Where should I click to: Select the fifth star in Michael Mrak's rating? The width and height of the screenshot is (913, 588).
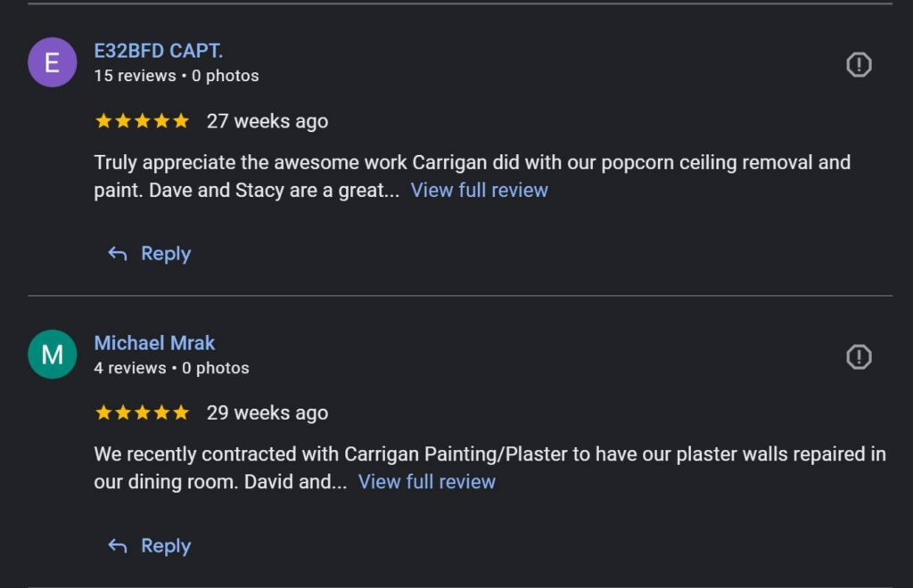180,412
